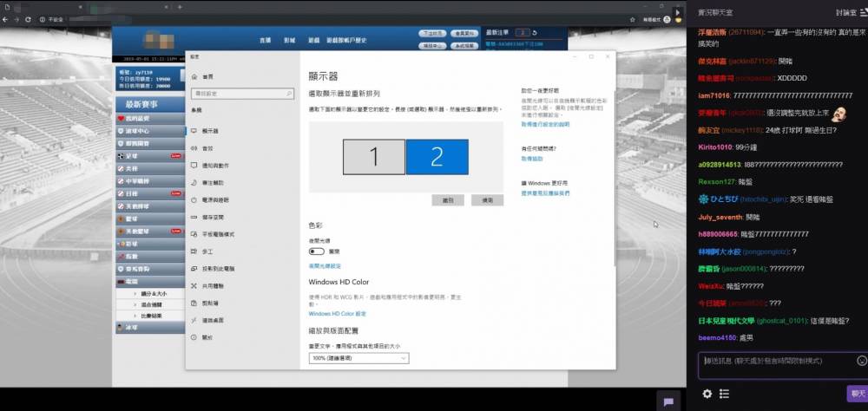Viewport: 868px width, 411px height.
Task: Click browser address bar
Action: click(x=332, y=19)
